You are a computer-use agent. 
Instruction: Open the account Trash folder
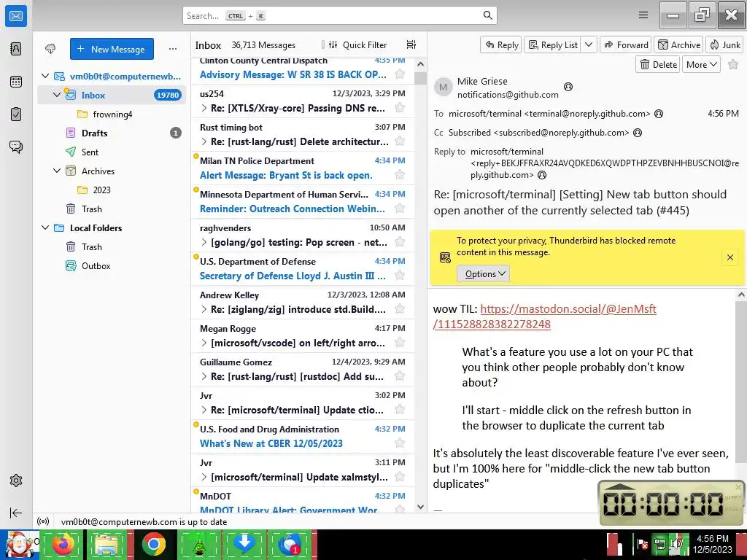pyautogui.click(x=91, y=209)
